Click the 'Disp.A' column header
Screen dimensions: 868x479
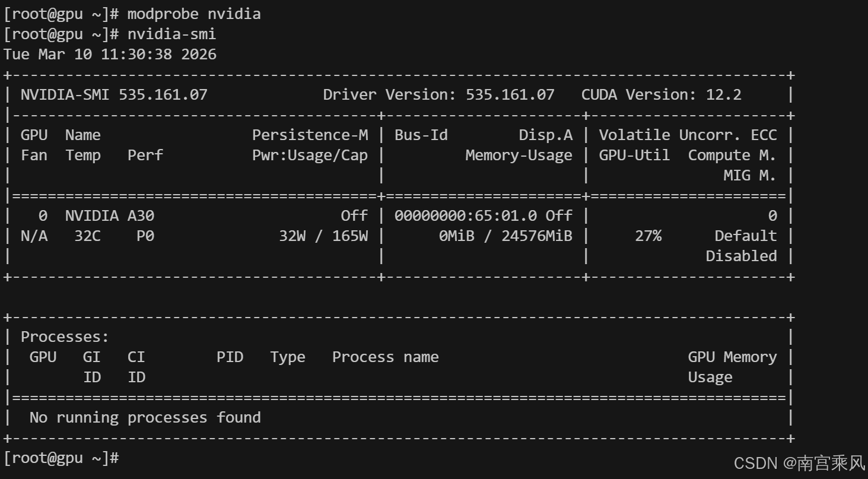tap(546, 135)
